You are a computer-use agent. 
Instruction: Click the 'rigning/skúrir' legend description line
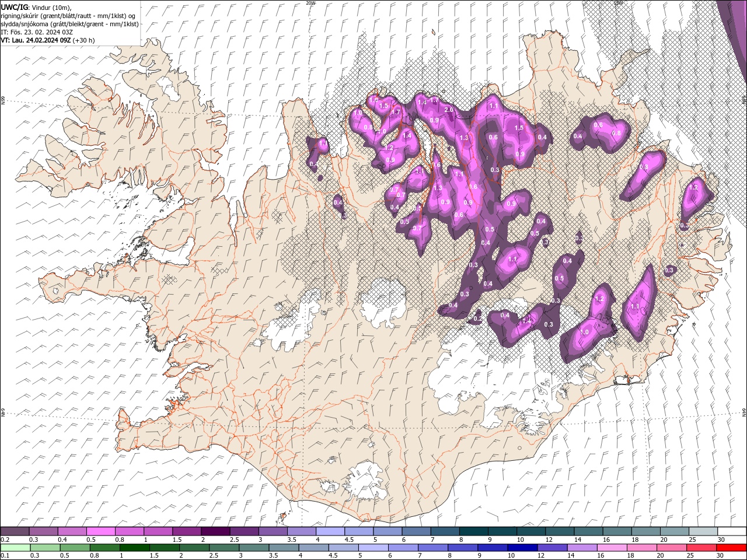68,16
